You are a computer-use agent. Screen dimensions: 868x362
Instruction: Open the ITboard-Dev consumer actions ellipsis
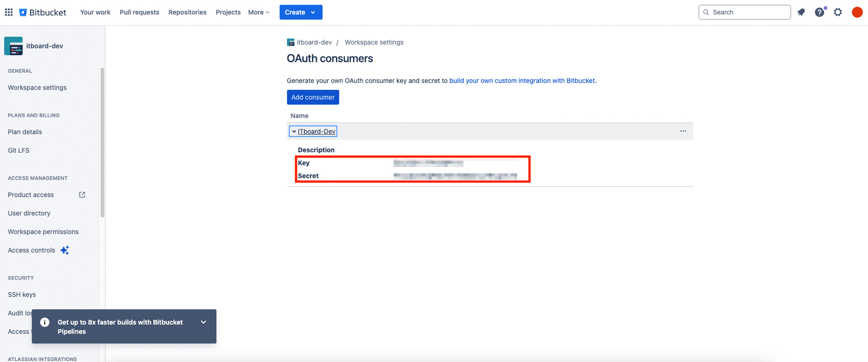tap(683, 131)
